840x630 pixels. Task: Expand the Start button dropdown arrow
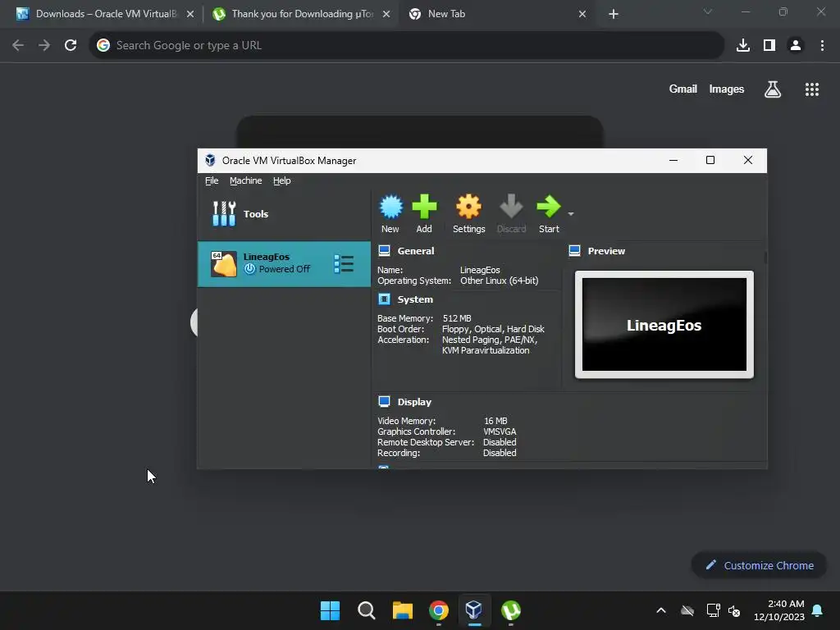coord(571,214)
